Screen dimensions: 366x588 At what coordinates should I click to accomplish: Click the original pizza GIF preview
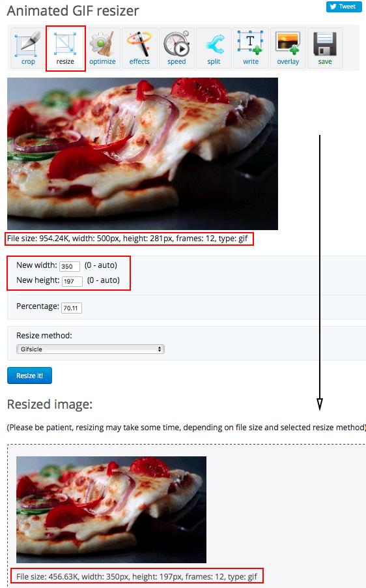[x=143, y=154]
